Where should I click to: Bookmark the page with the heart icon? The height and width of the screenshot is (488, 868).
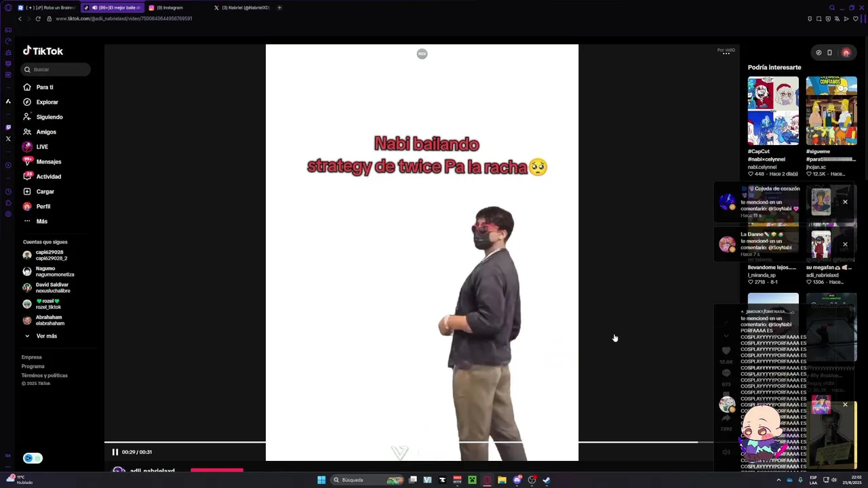click(x=855, y=19)
